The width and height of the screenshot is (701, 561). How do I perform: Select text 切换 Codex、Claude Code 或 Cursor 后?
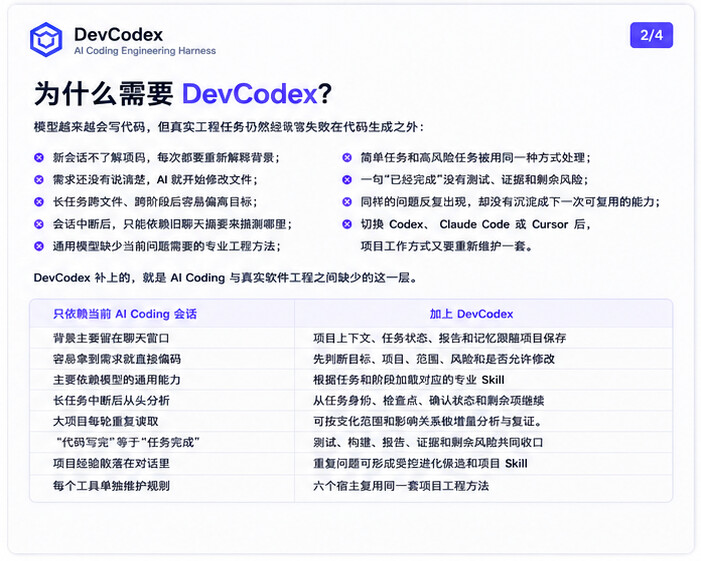click(x=476, y=224)
